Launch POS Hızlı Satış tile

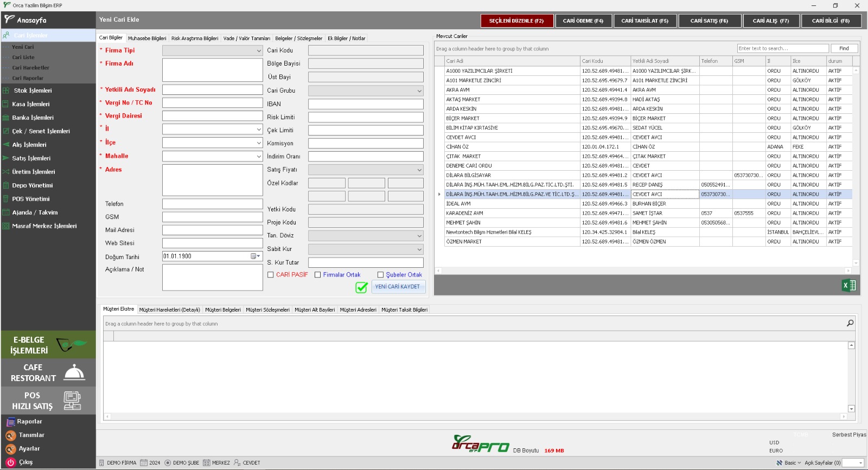coord(48,401)
